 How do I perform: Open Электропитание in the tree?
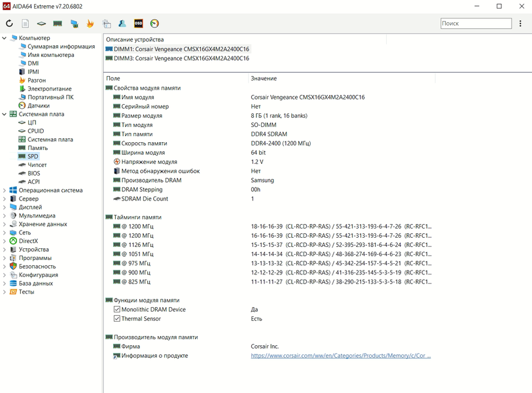point(50,89)
